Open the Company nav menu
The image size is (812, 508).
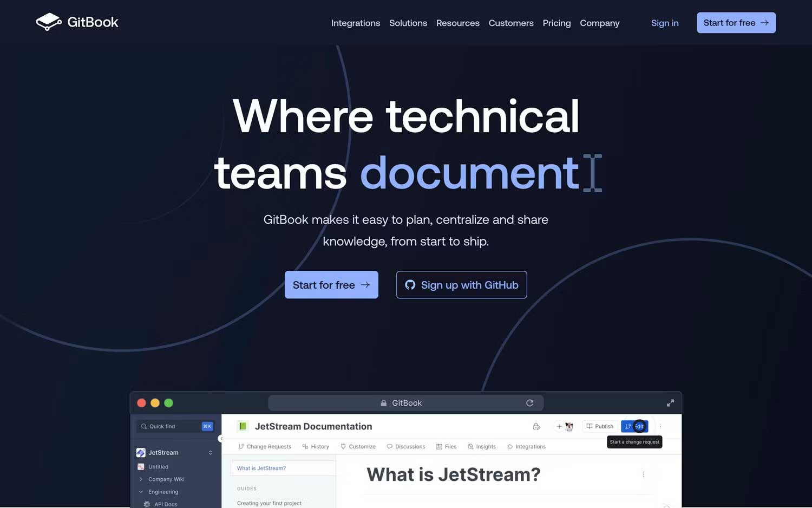(x=600, y=23)
